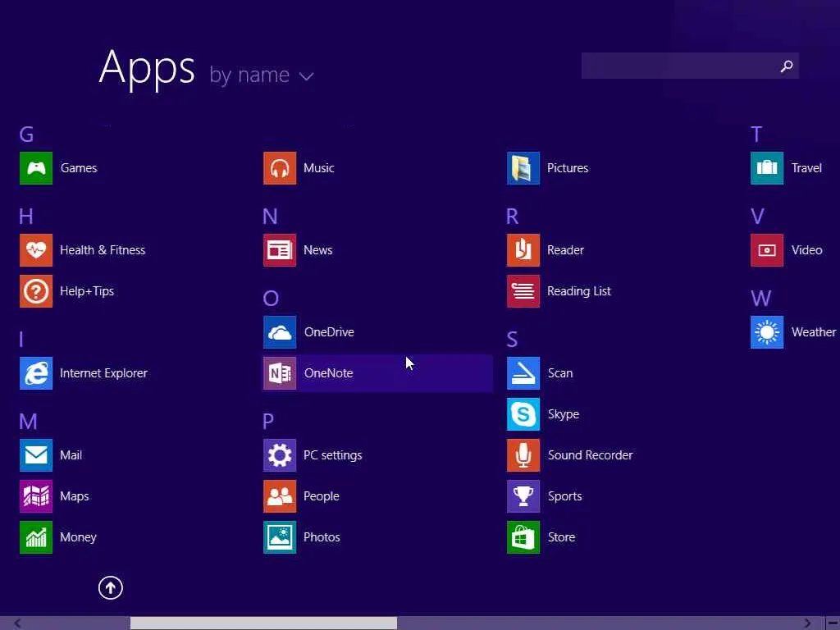Select the letter S group header
The width and height of the screenshot is (840, 630).
click(x=512, y=339)
